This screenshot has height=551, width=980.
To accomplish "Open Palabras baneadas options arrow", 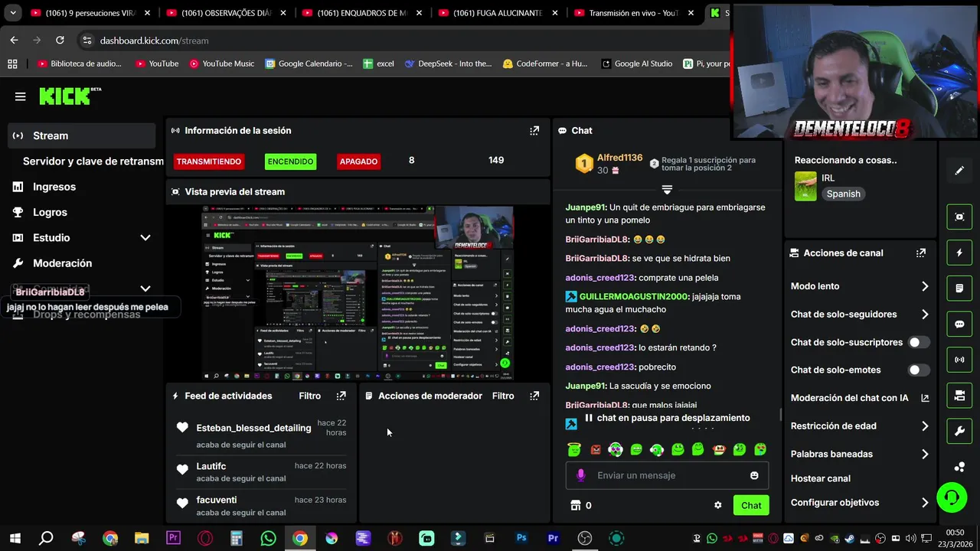I will [x=925, y=454].
